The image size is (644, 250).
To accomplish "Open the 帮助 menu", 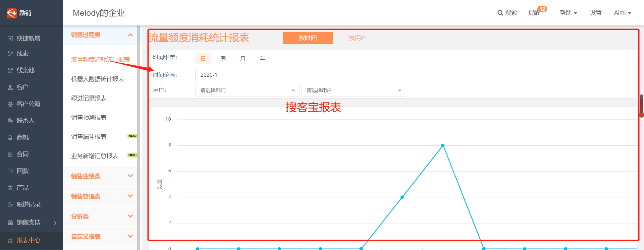I will [x=568, y=13].
